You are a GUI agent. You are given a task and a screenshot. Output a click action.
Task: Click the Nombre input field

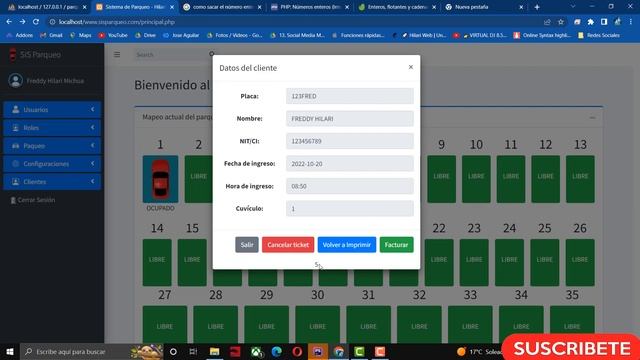(349, 118)
